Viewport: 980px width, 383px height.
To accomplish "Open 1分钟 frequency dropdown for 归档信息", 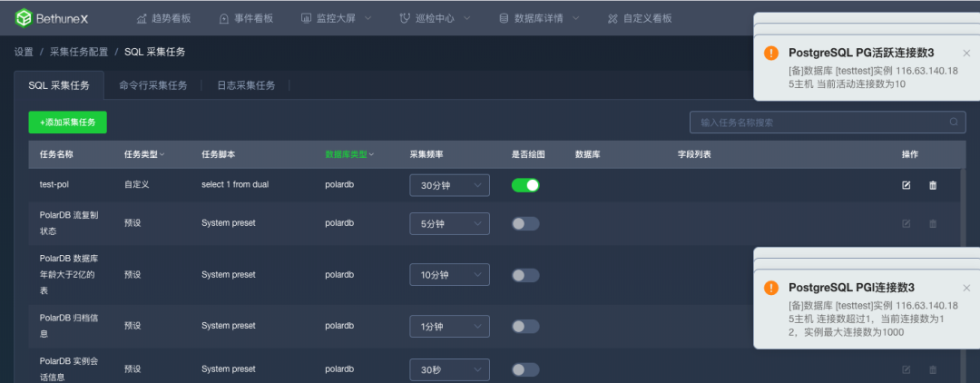I will coord(449,326).
